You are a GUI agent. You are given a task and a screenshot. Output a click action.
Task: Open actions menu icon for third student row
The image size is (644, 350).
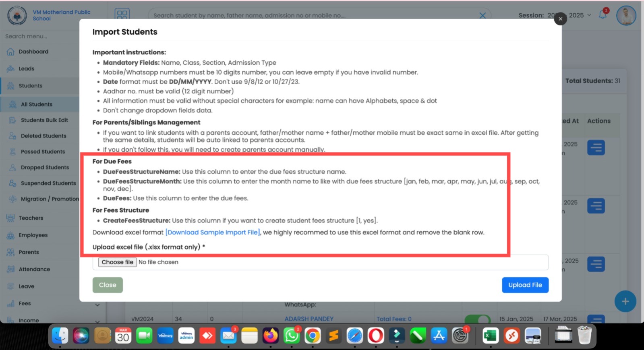pyautogui.click(x=596, y=264)
